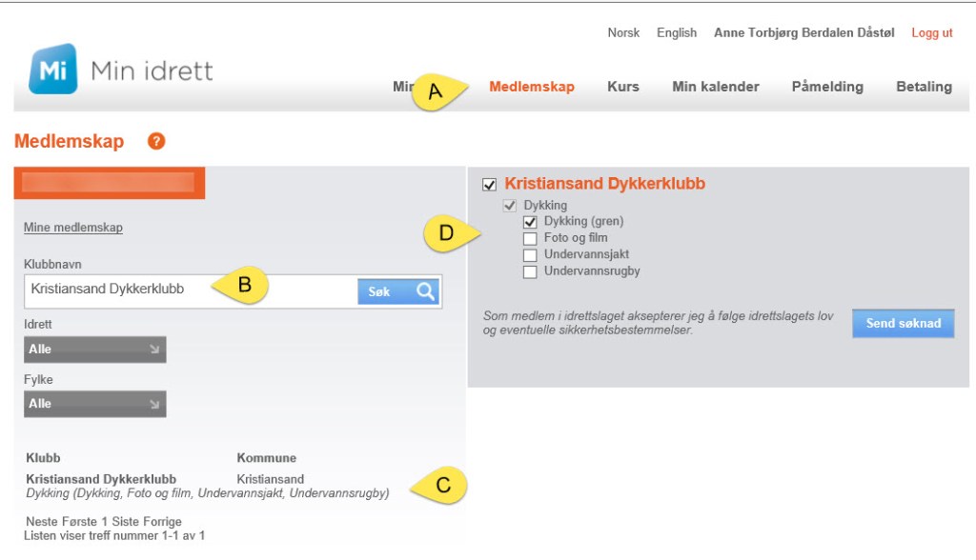Click the Min idrett logo
Viewport: 976px width, 560px height.
point(120,70)
